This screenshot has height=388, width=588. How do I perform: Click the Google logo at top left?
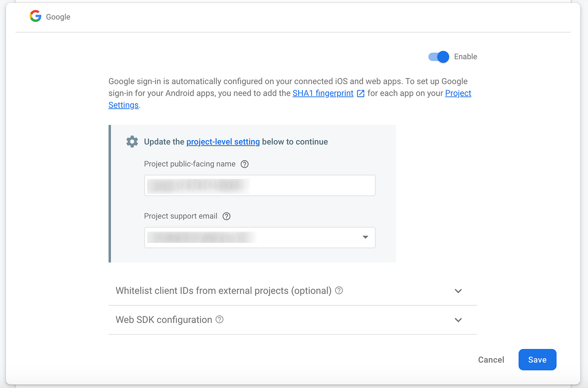tap(35, 16)
